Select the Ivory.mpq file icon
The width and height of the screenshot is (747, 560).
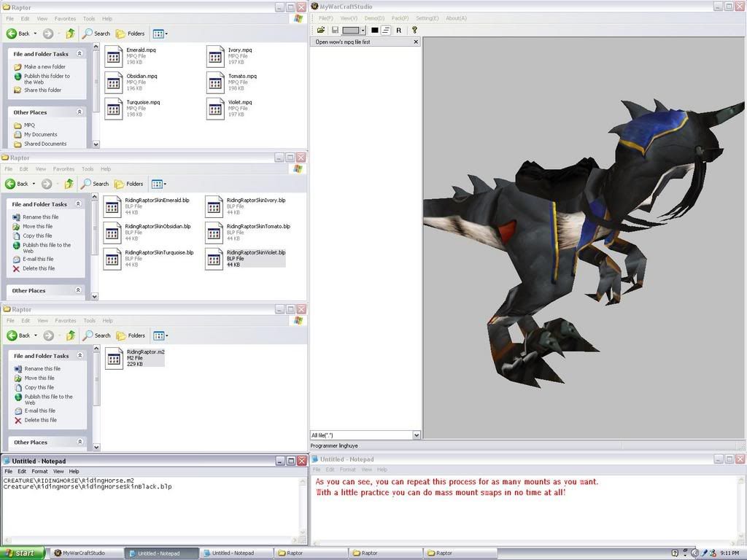[x=215, y=57]
